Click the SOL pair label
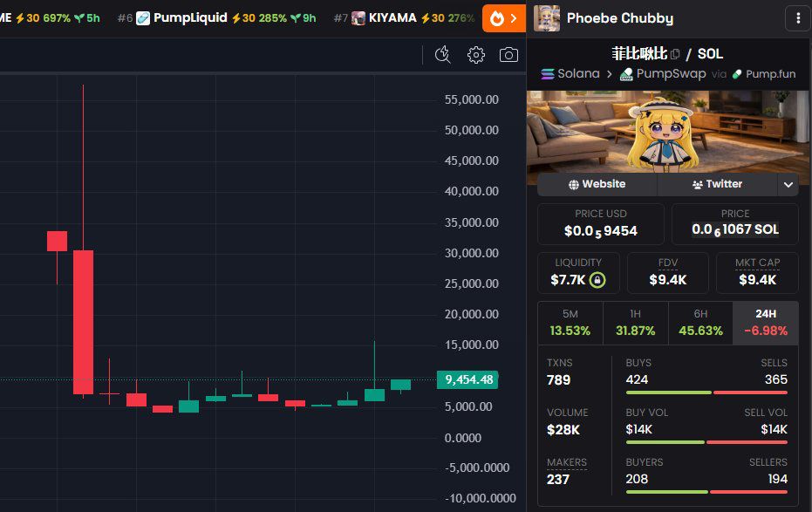The width and height of the screenshot is (812, 512). tap(710, 54)
